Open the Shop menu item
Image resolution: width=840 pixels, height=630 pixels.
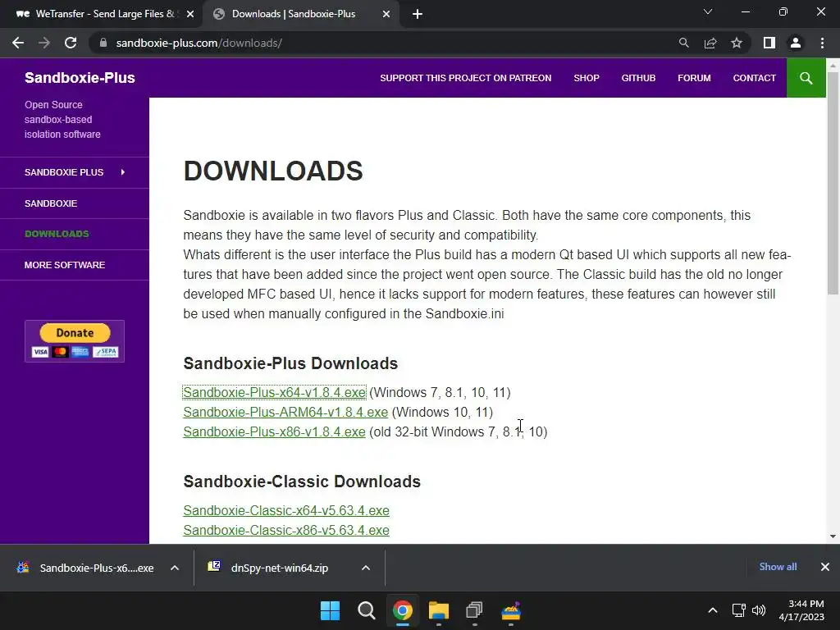pos(586,78)
